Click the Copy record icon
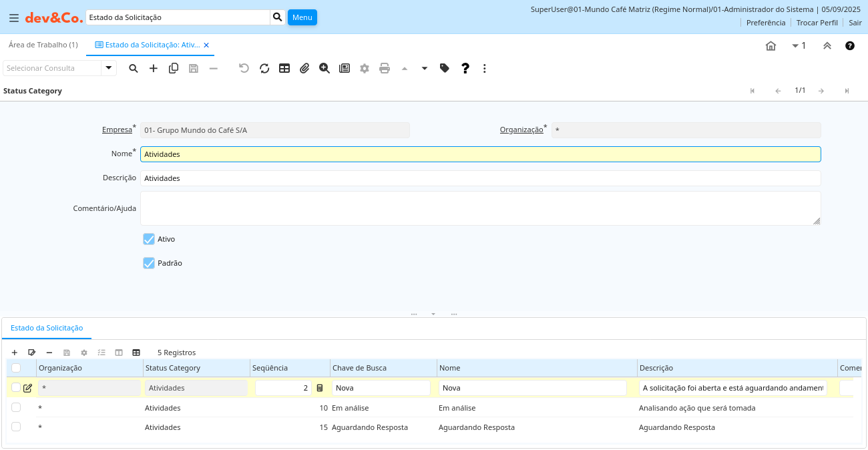 coord(174,68)
